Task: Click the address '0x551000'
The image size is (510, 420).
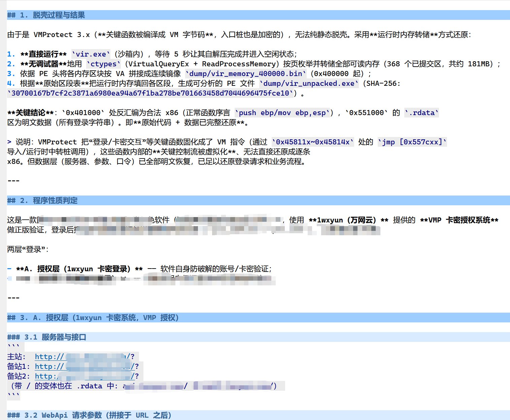Action: [367, 113]
